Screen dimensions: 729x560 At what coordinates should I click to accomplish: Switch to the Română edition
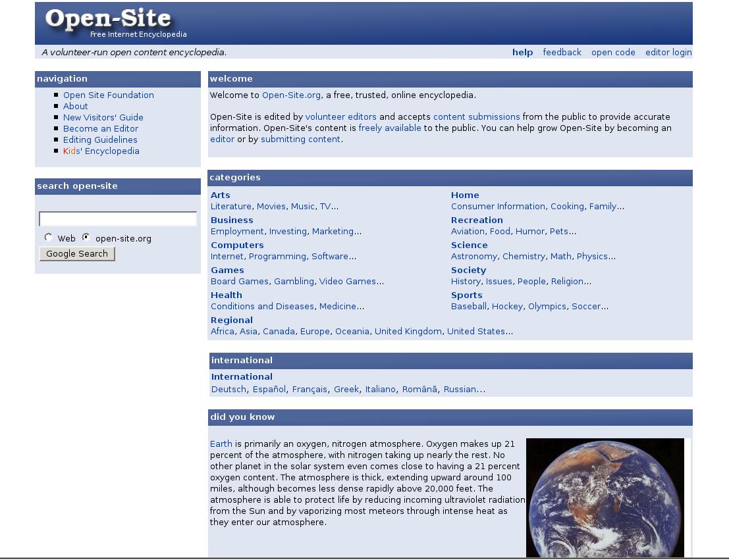[x=419, y=390]
